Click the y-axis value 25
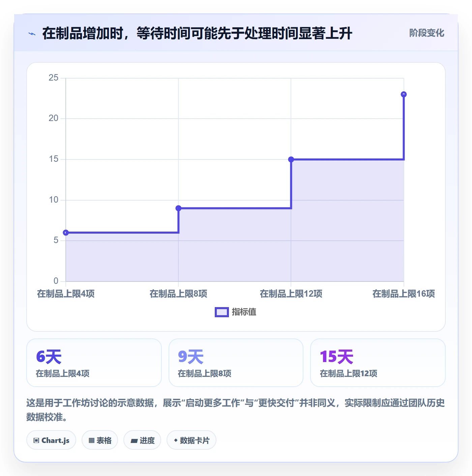 [54, 78]
